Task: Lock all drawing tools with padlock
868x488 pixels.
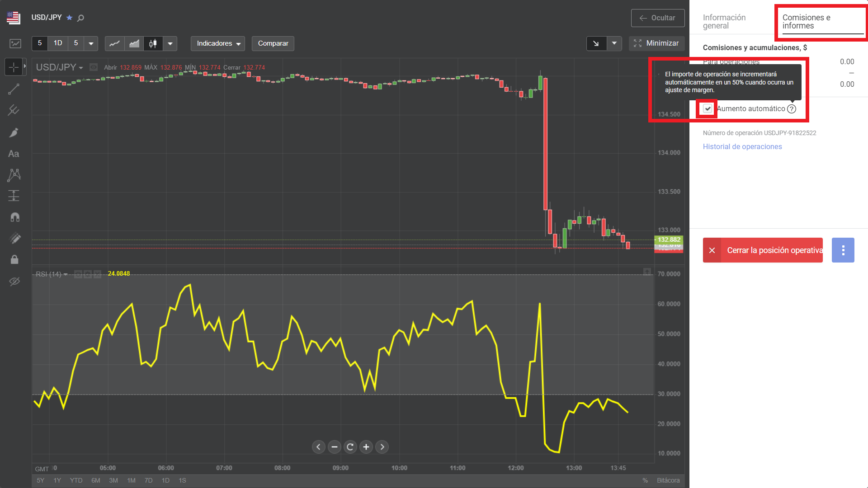Action: click(x=14, y=259)
